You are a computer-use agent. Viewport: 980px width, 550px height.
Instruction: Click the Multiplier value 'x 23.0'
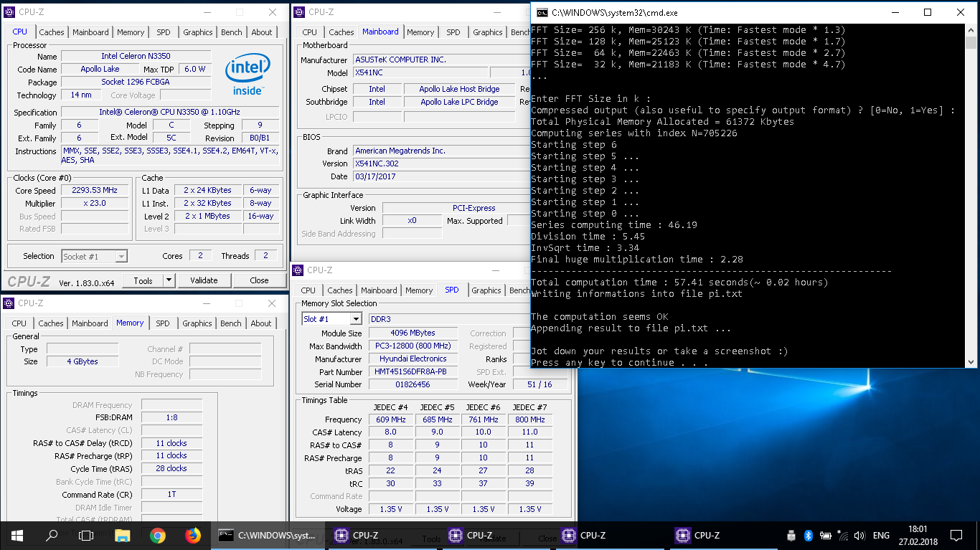95,203
